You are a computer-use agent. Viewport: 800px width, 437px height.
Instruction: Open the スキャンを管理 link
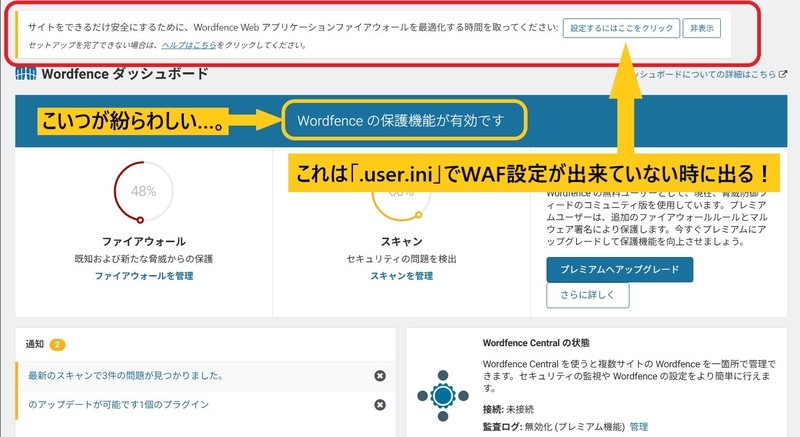click(x=402, y=276)
